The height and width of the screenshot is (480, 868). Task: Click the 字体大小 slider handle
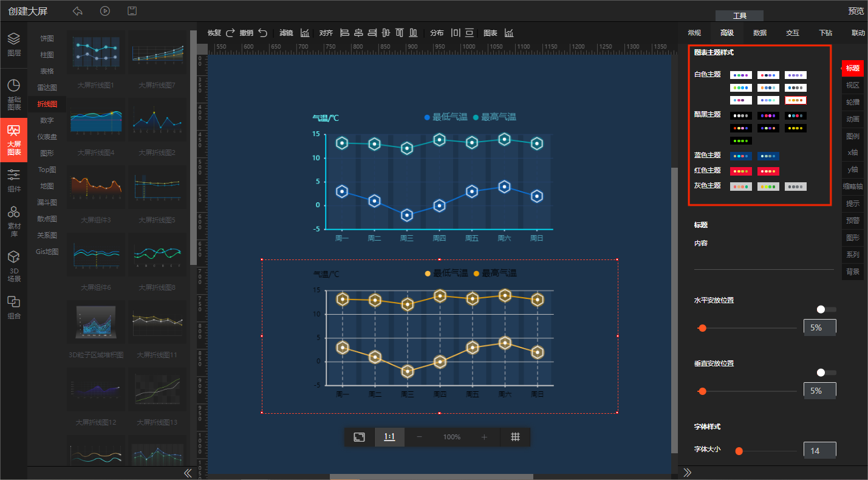(739, 451)
